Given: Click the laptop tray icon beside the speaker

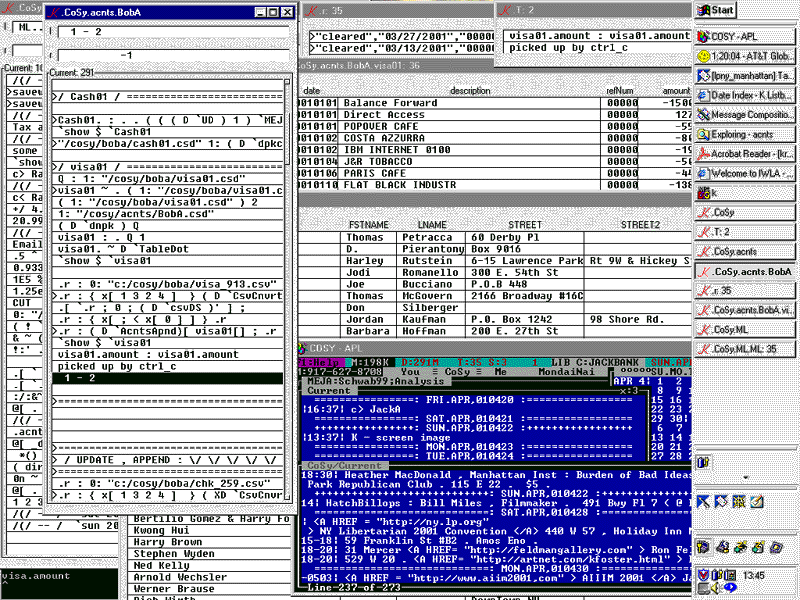Looking at the screenshot, I should (703, 588).
